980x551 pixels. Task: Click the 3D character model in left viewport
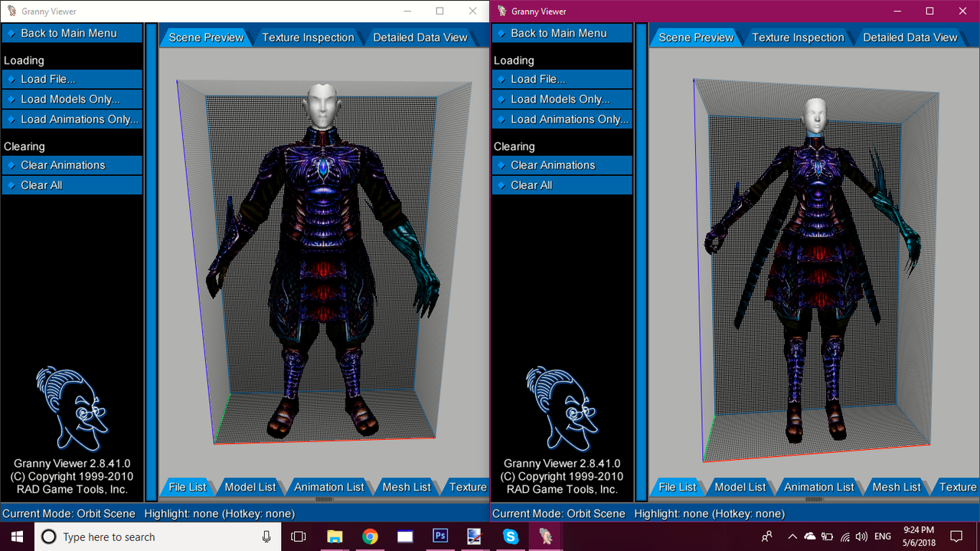322,260
